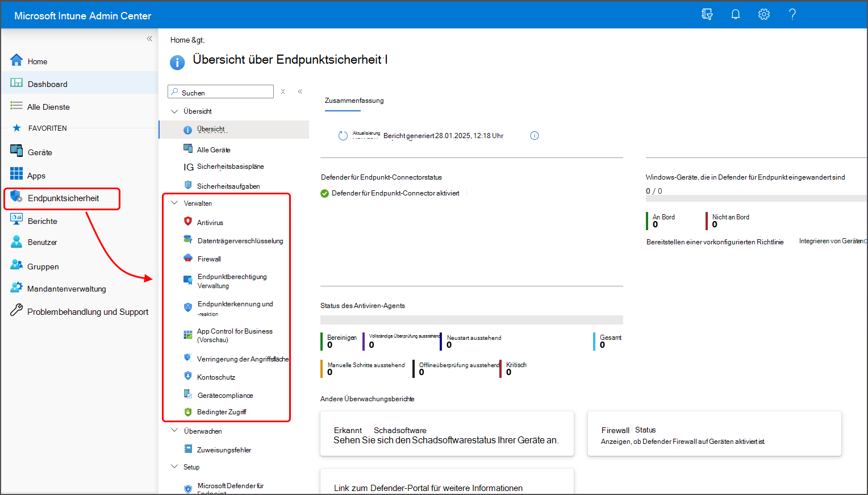Screen dimensions: 868x495
Task: Click the Apps grid icon
Action: 16,174
